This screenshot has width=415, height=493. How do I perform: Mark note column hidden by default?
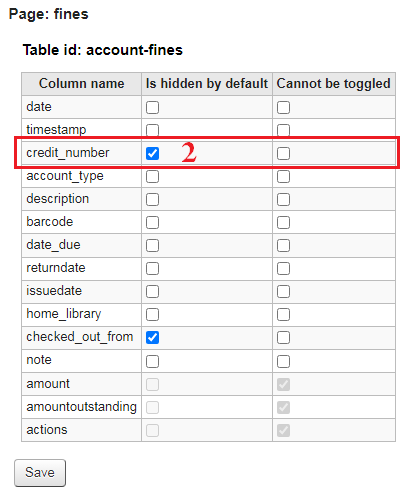(152, 361)
